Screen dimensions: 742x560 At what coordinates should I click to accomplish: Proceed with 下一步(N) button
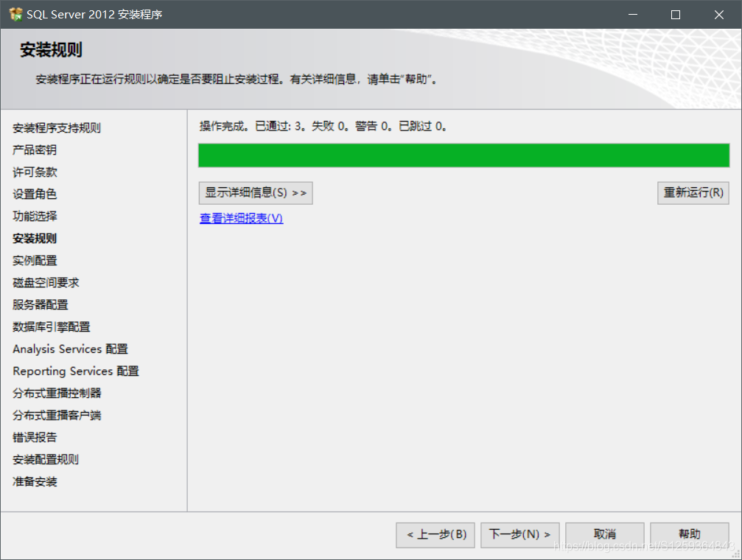tap(520, 535)
